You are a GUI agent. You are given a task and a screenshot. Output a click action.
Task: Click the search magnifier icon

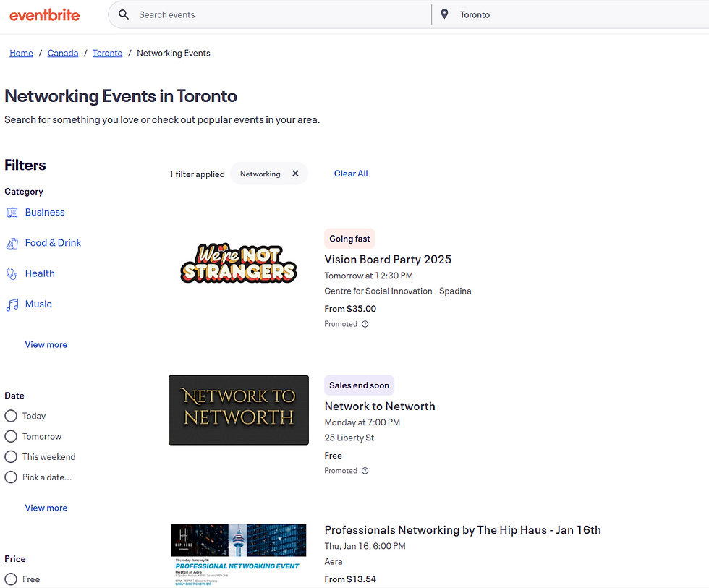124,14
